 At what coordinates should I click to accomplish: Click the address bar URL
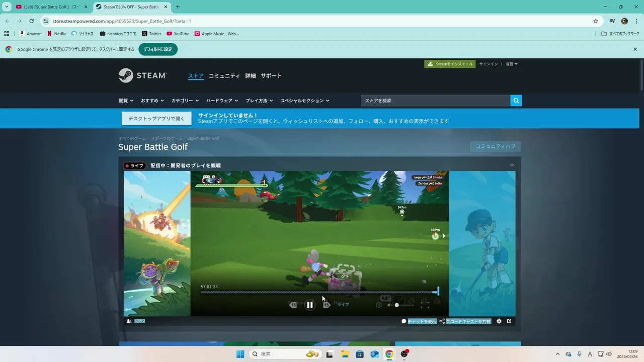(122, 21)
